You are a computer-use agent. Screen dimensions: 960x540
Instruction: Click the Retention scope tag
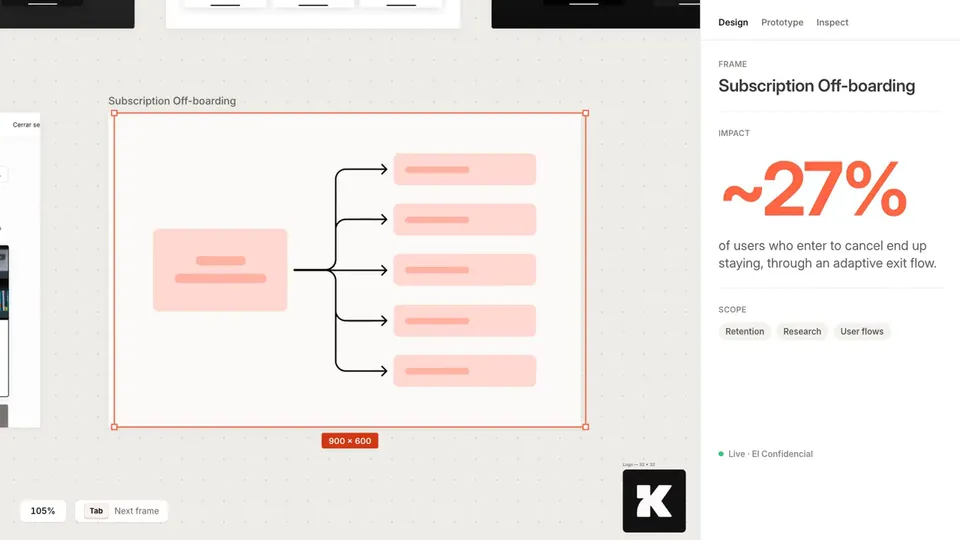744,331
